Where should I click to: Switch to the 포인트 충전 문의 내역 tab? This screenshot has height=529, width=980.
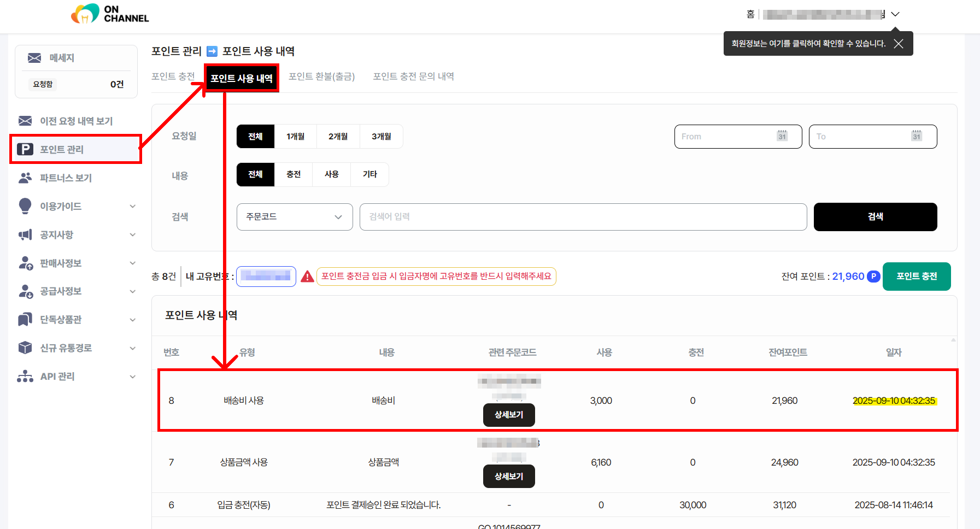pyautogui.click(x=413, y=77)
